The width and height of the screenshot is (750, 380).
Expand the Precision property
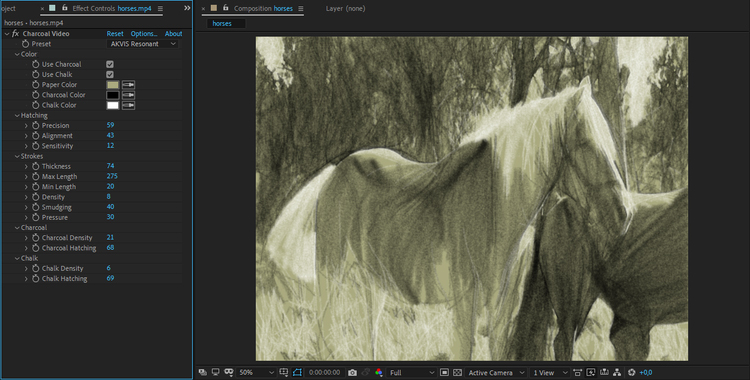click(x=26, y=125)
